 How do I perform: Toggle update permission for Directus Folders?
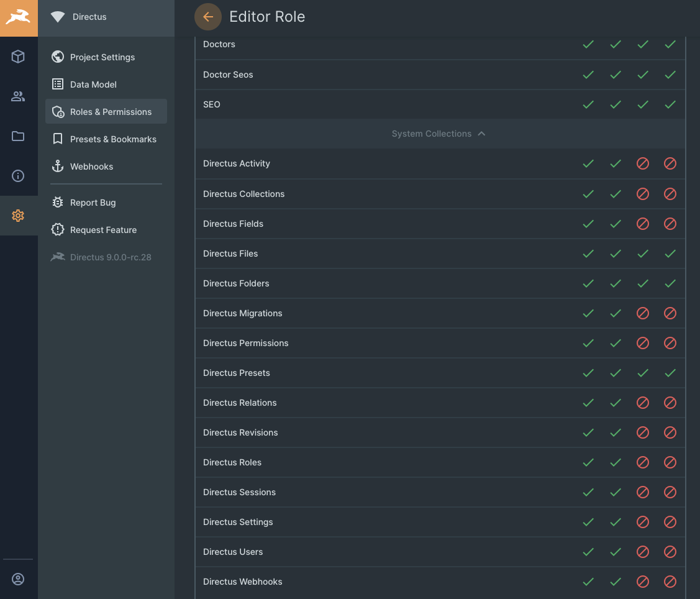click(643, 283)
